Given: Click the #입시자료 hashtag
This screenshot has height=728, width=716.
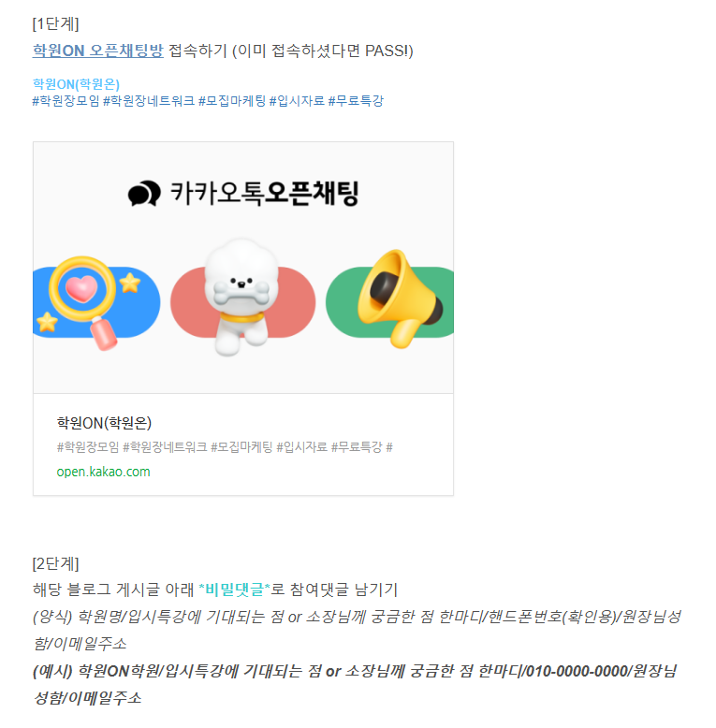Looking at the screenshot, I should pos(297,101).
